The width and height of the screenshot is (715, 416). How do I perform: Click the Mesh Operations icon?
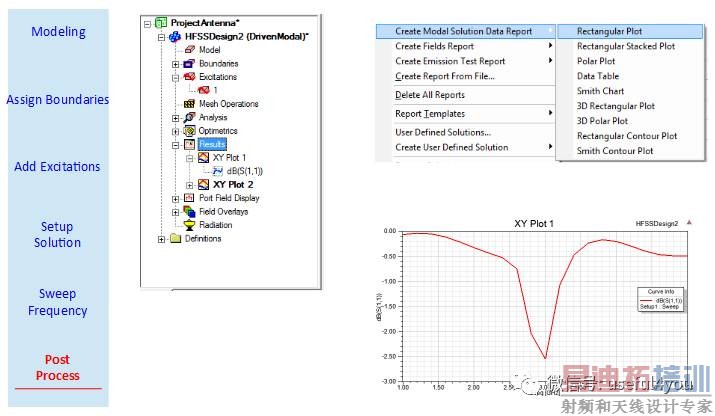tap(189, 104)
